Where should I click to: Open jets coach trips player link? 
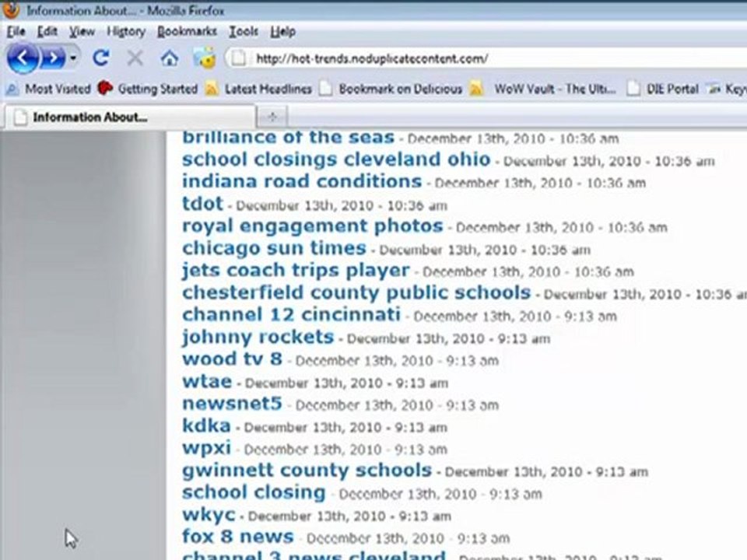[296, 271]
